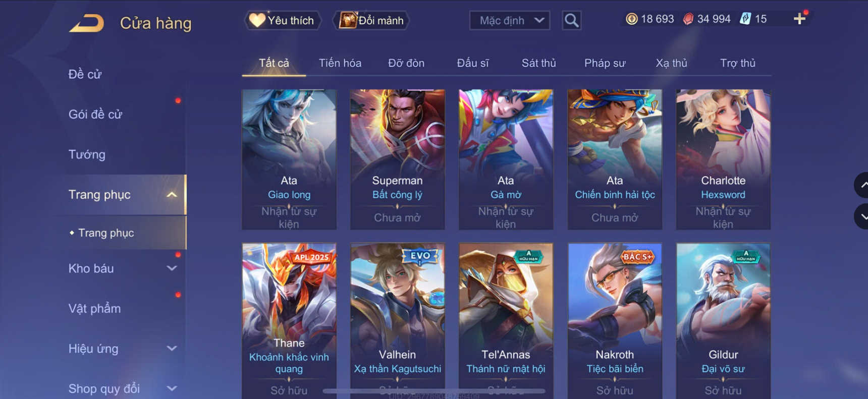Collapse the Trang phục sidebar section
The width and height of the screenshot is (868, 399).
pos(172,195)
